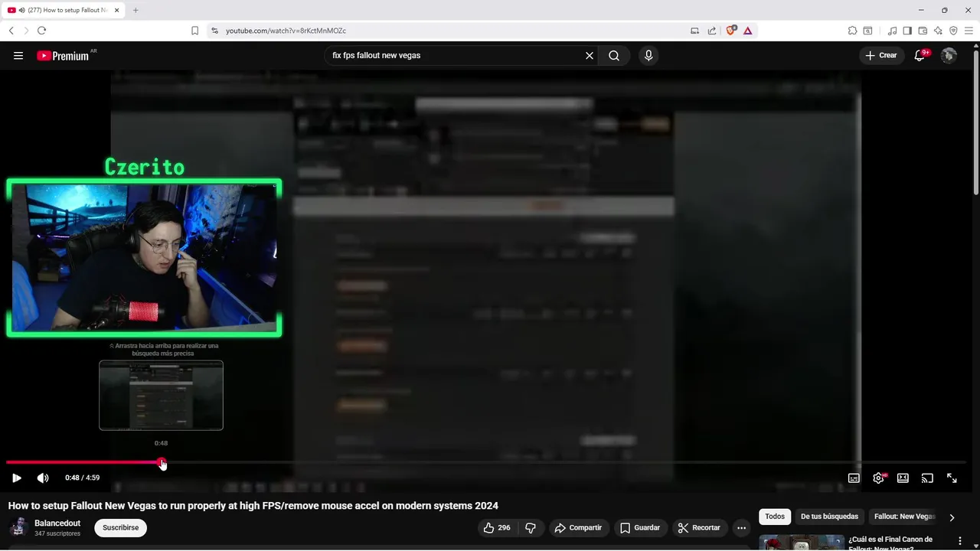Cast video to a device
This screenshot has width=980, height=551.
pyautogui.click(x=927, y=478)
